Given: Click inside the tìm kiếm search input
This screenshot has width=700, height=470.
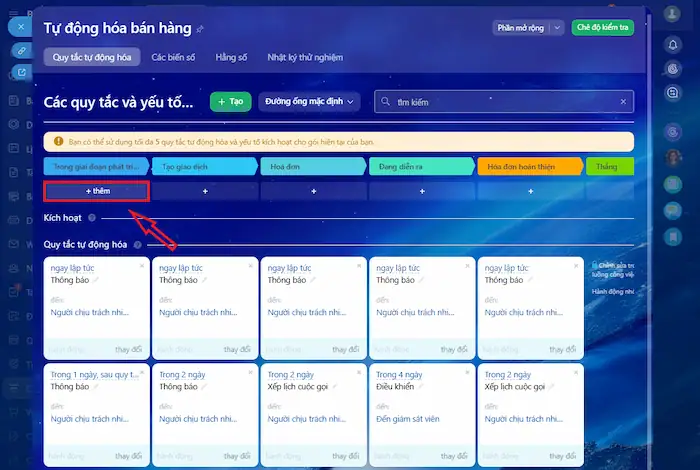Looking at the screenshot, I should click(504, 102).
